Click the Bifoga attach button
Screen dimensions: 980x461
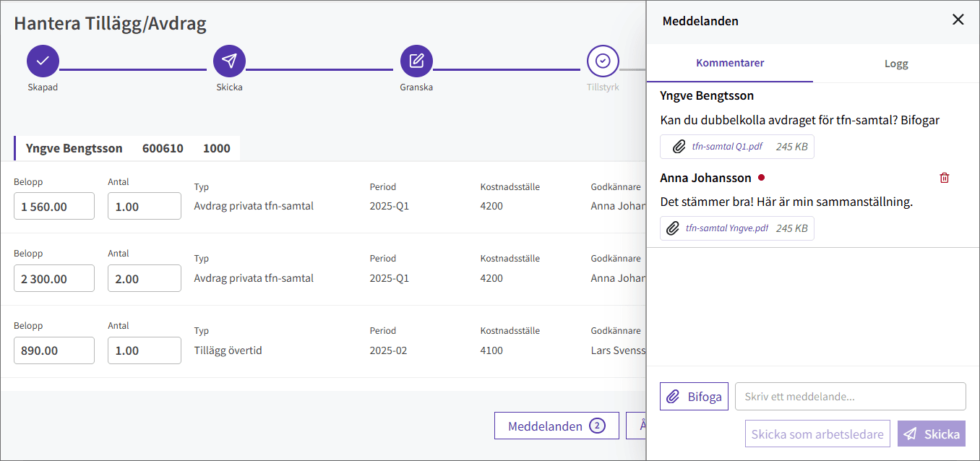point(694,397)
